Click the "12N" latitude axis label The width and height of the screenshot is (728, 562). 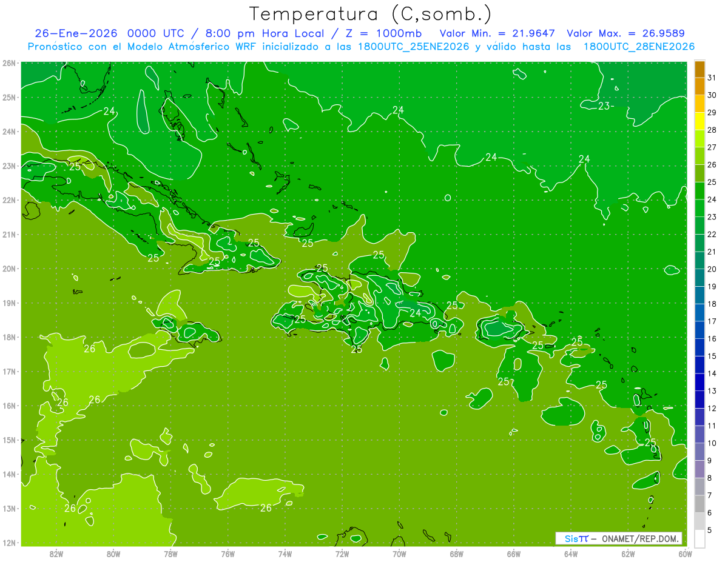9,543
